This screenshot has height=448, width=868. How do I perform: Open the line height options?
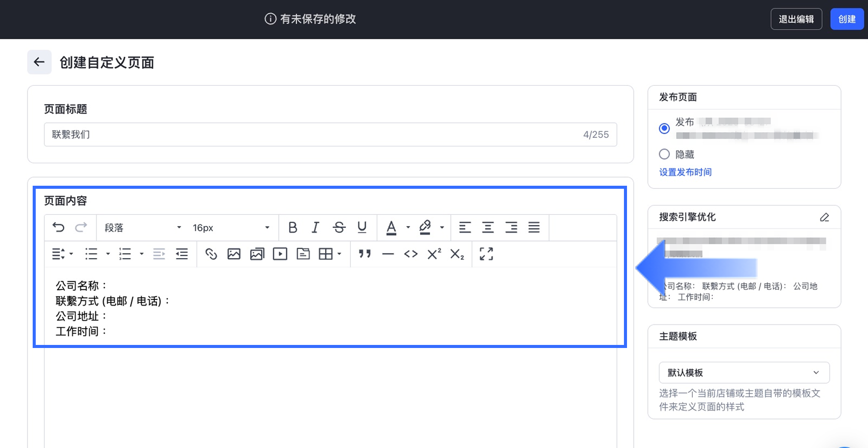point(58,254)
